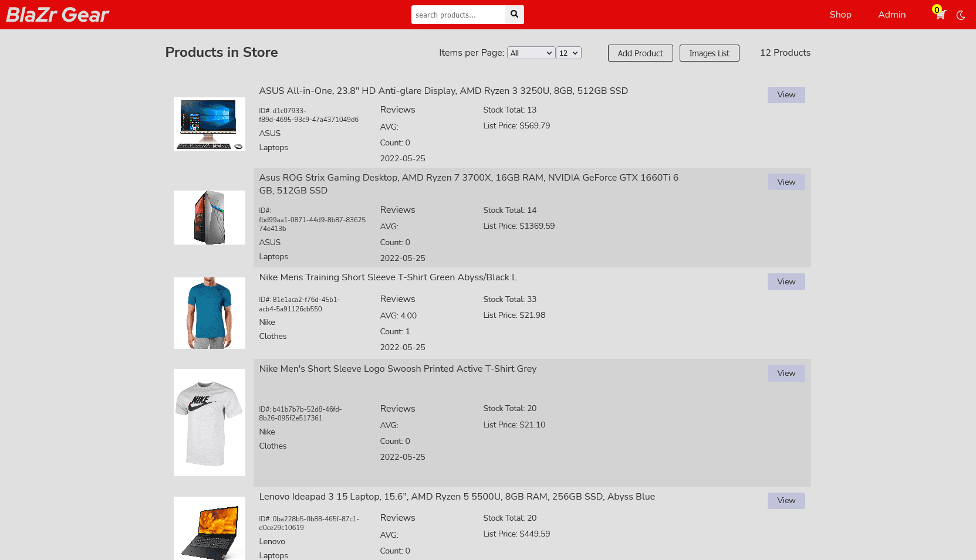Open the Admin menu item

(892, 15)
